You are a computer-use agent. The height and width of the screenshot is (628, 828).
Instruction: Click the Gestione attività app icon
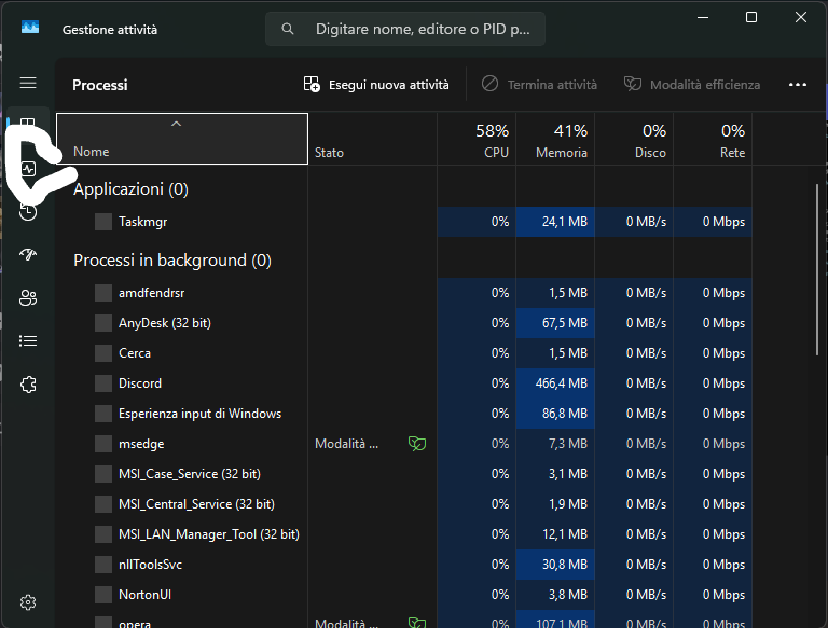[x=31, y=27]
